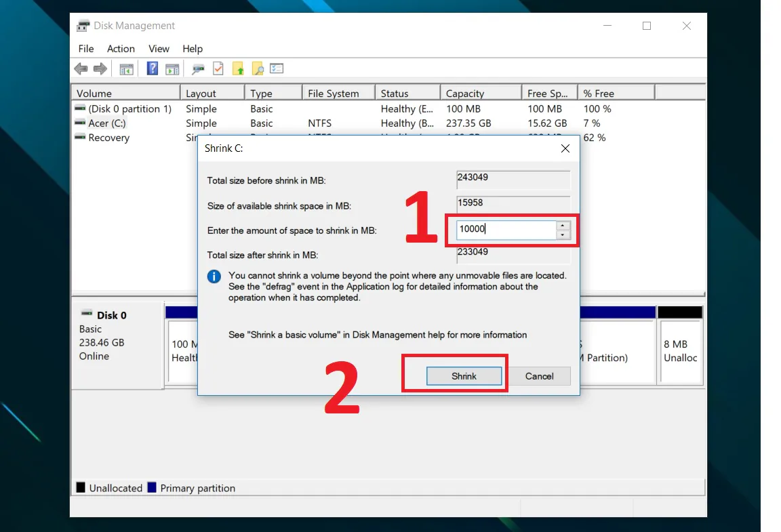
Task: Sort by the Status column header
Action: pyautogui.click(x=407, y=93)
